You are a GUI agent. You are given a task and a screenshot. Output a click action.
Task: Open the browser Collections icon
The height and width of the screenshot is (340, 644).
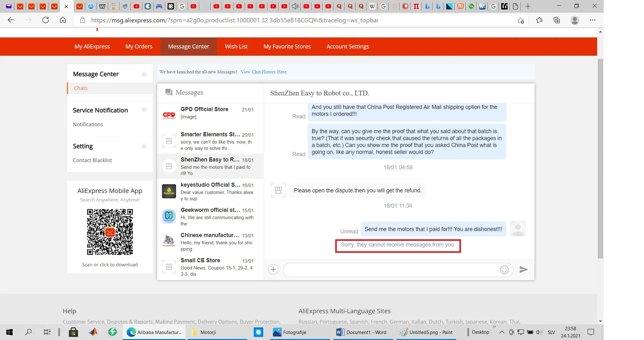(x=557, y=20)
